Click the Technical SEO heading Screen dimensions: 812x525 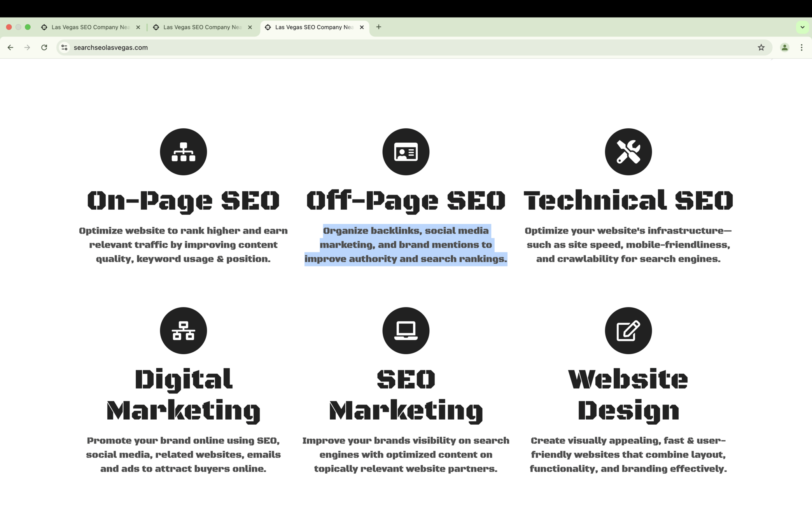click(x=628, y=201)
